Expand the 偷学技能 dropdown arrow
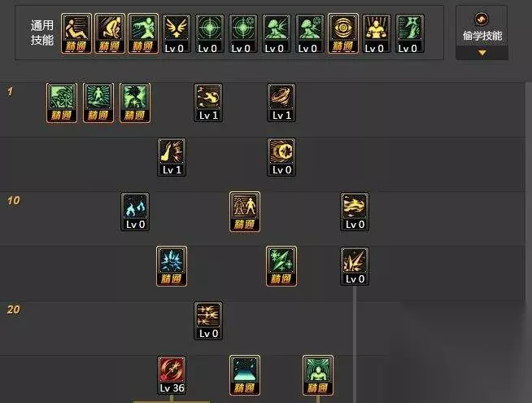Viewport: 532px width, 403px height. click(x=482, y=53)
